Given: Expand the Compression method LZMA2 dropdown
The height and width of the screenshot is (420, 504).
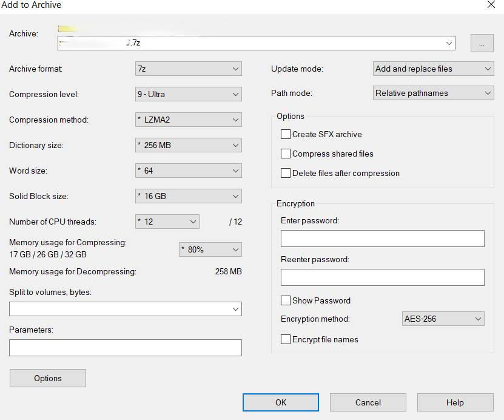Looking at the screenshot, I should [189, 120].
